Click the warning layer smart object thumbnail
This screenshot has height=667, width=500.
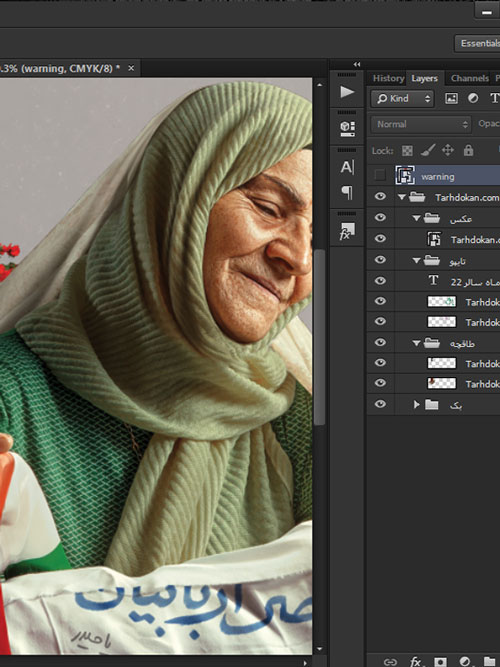coord(405,175)
